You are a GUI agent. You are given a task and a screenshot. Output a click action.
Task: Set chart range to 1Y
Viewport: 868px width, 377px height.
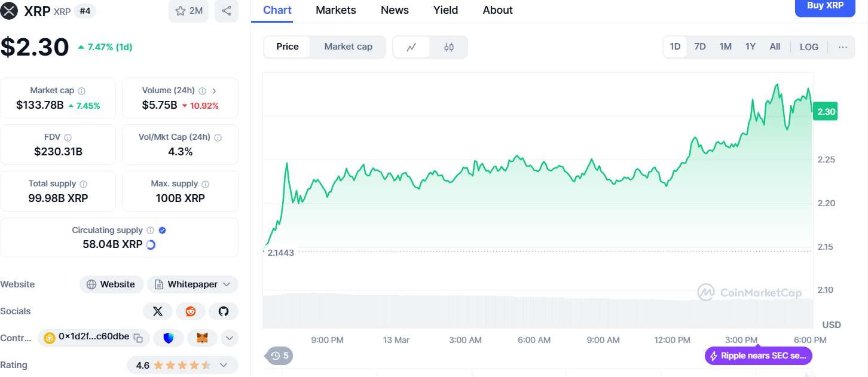coord(751,47)
